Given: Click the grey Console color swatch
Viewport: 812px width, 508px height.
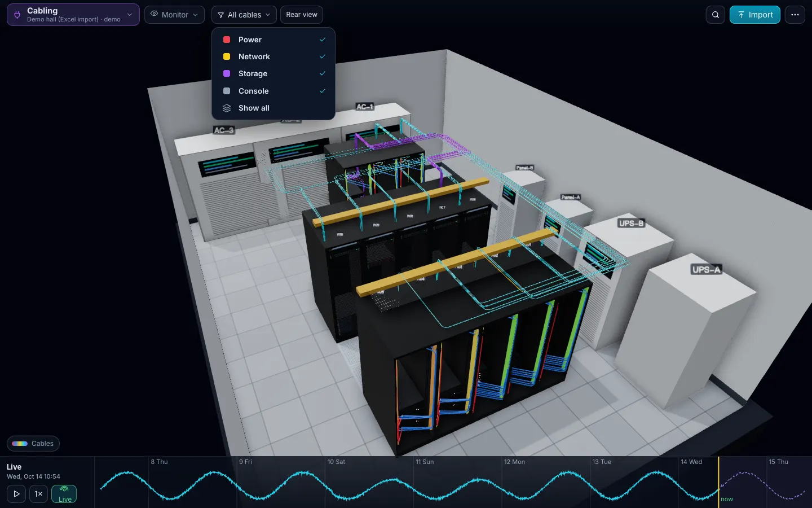Looking at the screenshot, I should [227, 91].
